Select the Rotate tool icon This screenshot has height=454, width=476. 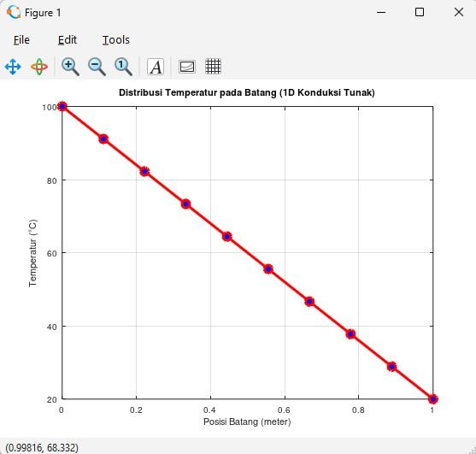[39, 67]
